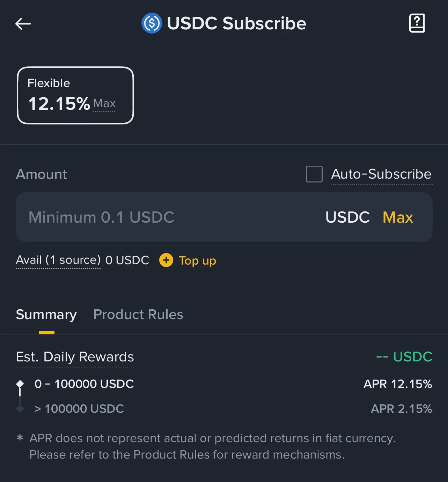Expand Avail (1 source) details

tap(58, 260)
